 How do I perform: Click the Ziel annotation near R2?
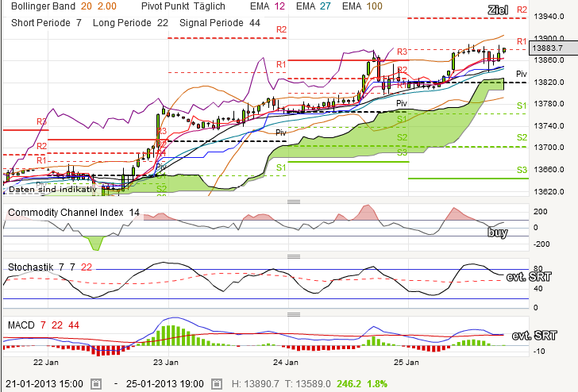pos(498,10)
